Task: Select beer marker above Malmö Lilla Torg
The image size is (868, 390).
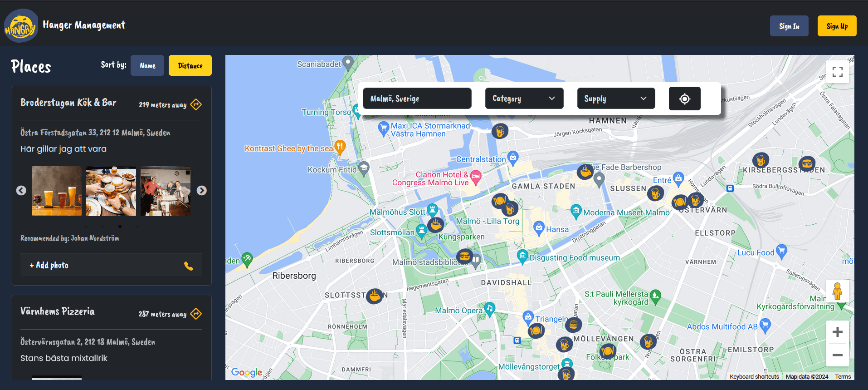Action: (x=510, y=209)
